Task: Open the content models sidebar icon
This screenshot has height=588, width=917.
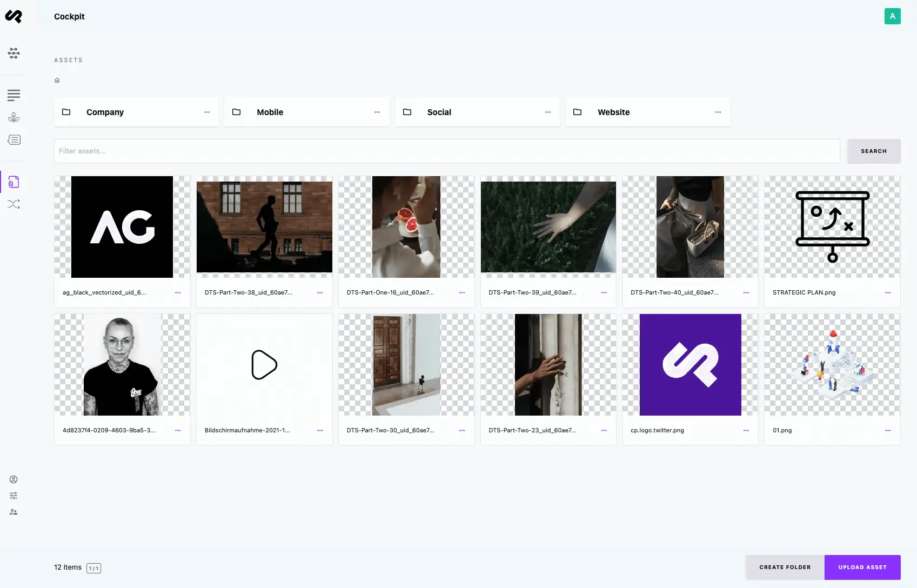Action: pyautogui.click(x=14, y=53)
